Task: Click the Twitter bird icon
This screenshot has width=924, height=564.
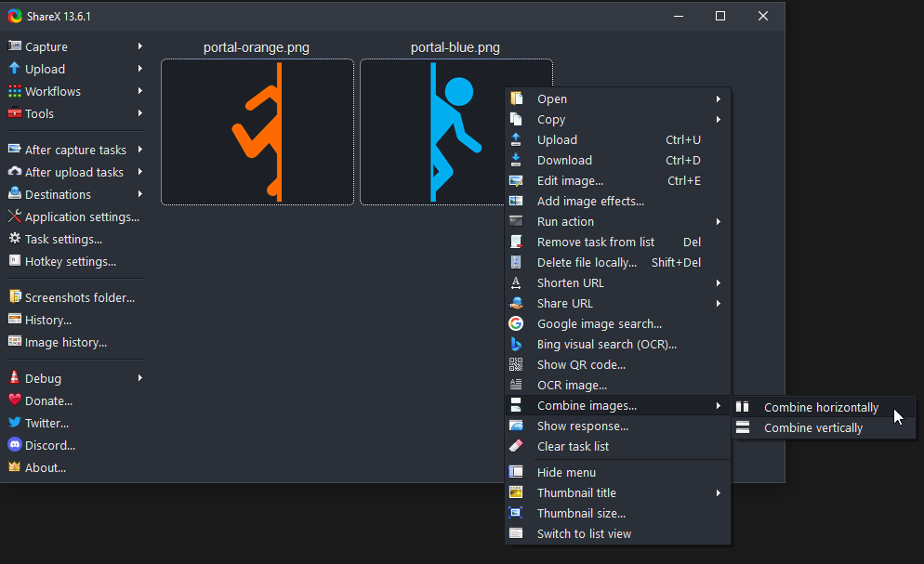Action: pos(15,422)
